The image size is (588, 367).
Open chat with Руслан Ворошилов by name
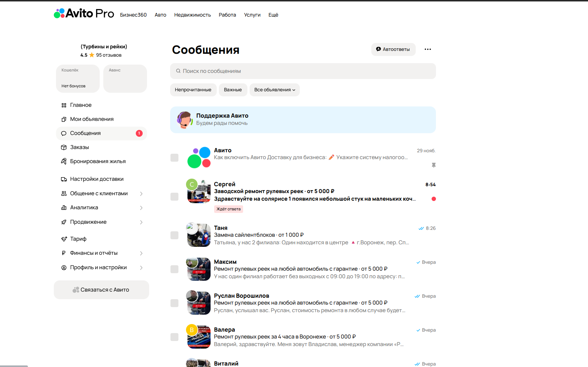[x=242, y=296]
